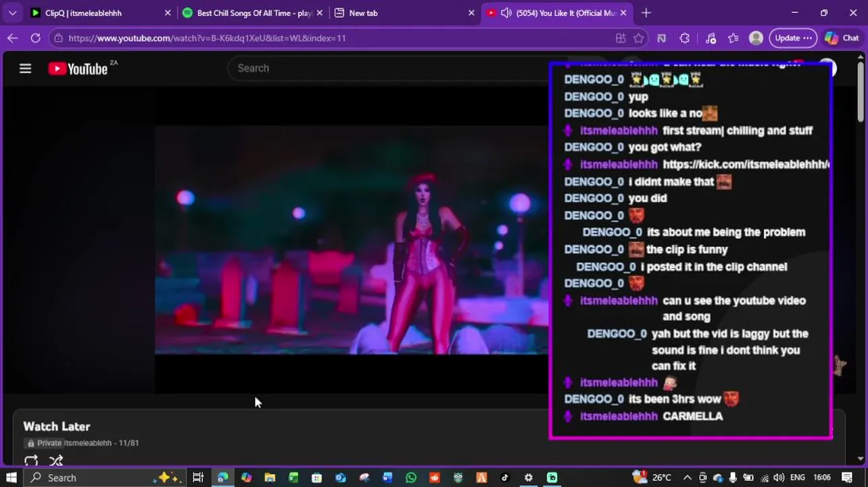This screenshot has width=868, height=487.
Task: Close the ClipQ tab
Action: coord(168,13)
